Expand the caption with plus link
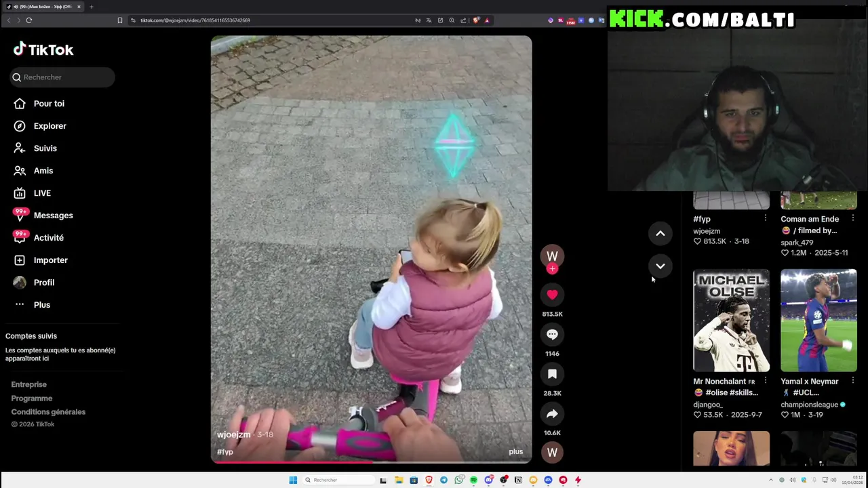This screenshot has width=868, height=488. (x=516, y=451)
